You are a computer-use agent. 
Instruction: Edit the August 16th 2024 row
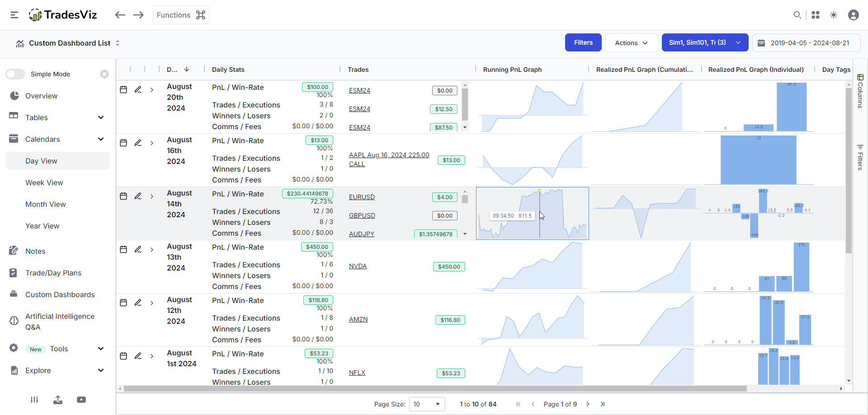coord(138,143)
